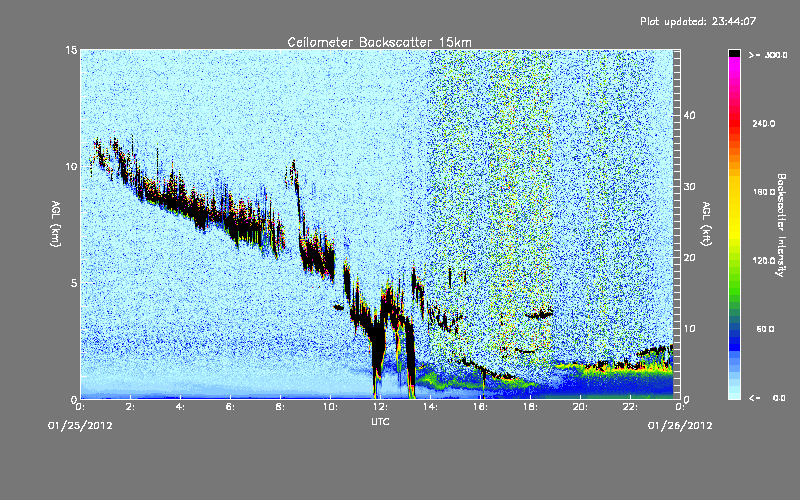Screen dimensions: 800x500
Task: Click the 15 tick on km axis
Action: click(71, 50)
